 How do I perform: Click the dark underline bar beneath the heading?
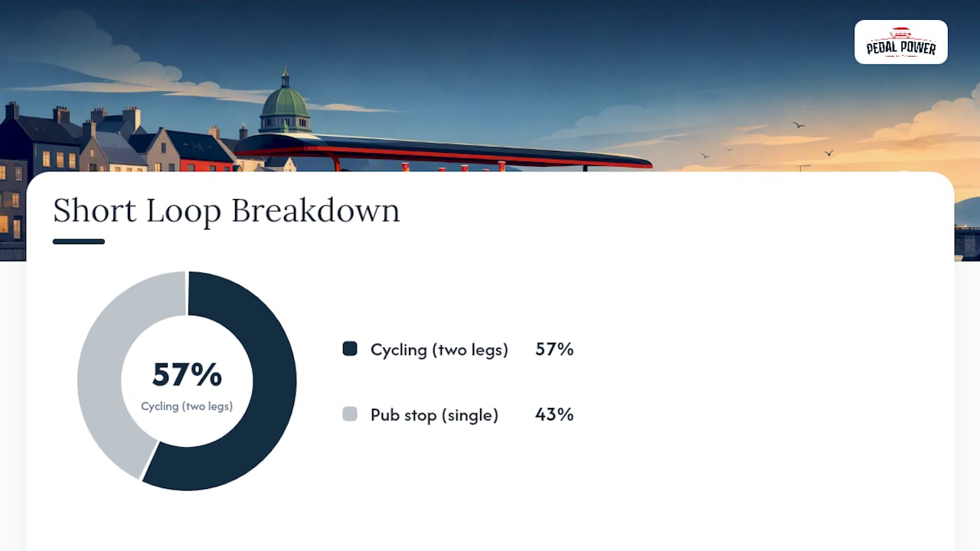(x=79, y=242)
